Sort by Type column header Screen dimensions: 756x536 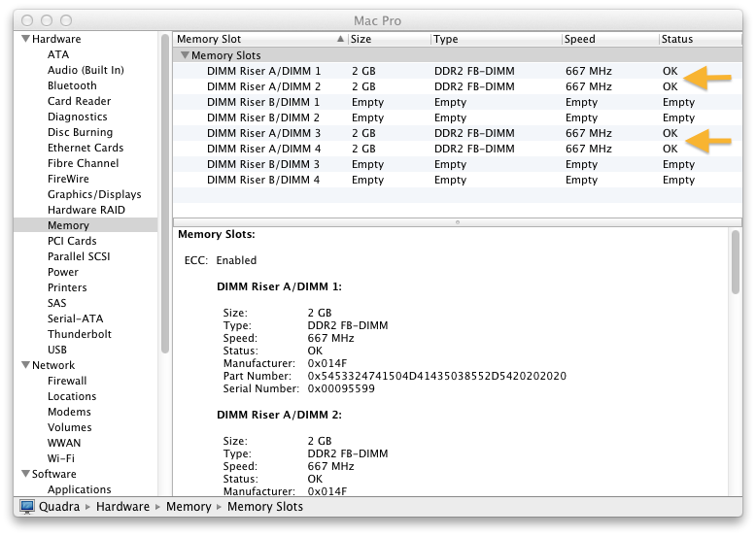tap(497, 39)
